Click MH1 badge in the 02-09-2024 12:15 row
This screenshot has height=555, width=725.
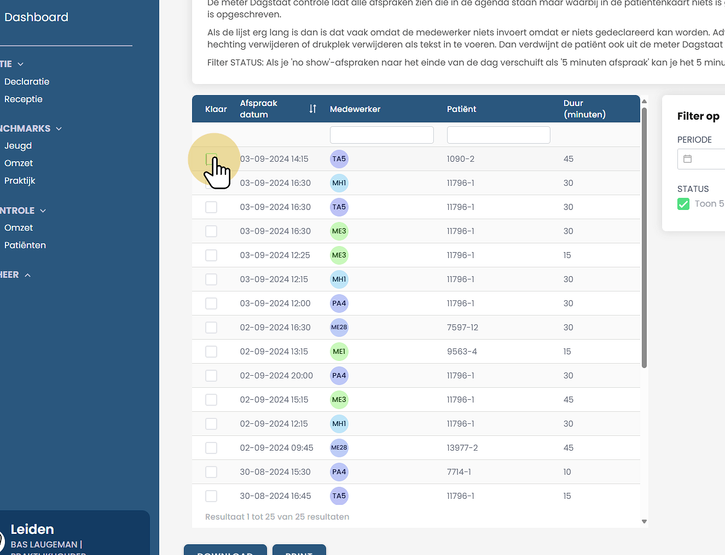[x=339, y=423]
